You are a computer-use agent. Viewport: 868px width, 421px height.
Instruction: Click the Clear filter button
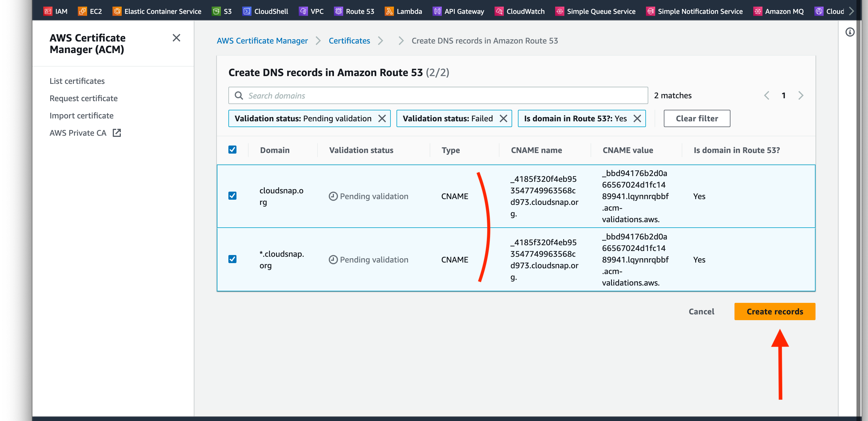pyautogui.click(x=697, y=118)
